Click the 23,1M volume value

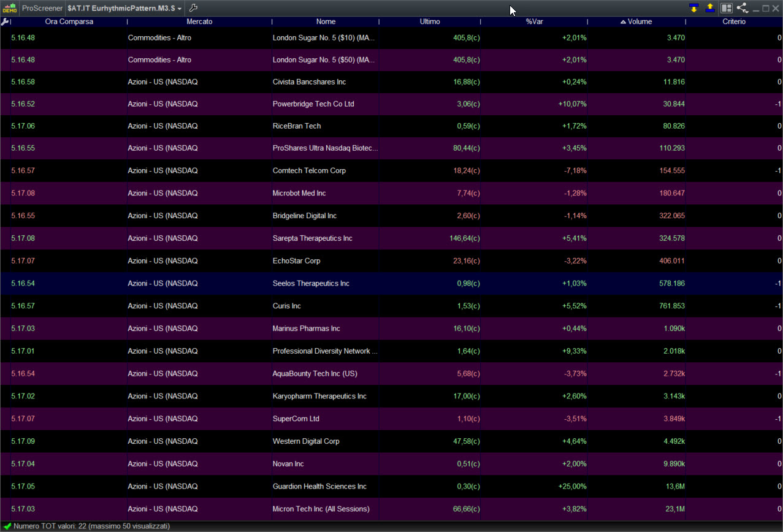pos(674,509)
